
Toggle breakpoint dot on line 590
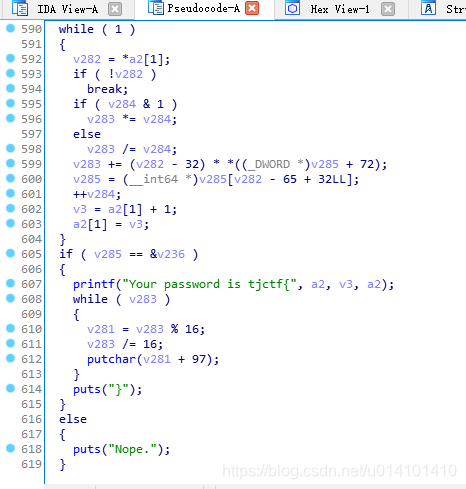[11, 29]
